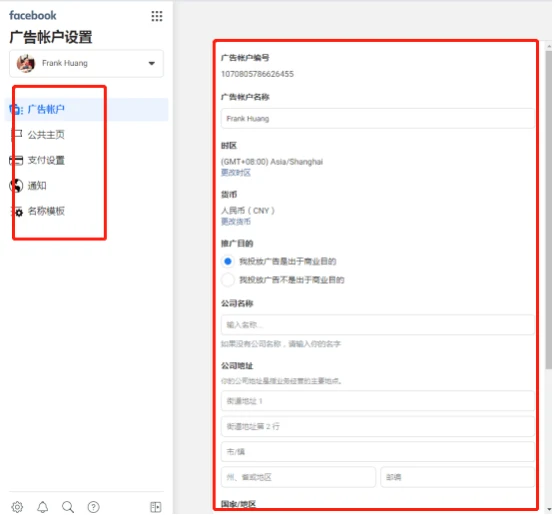
Task: Click the search magnifier icon
Action: coord(68,507)
